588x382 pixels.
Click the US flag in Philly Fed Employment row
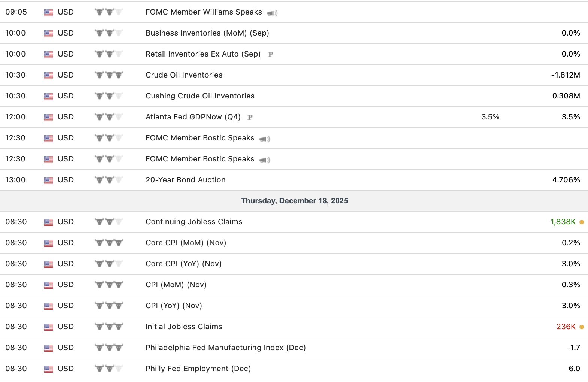point(48,369)
